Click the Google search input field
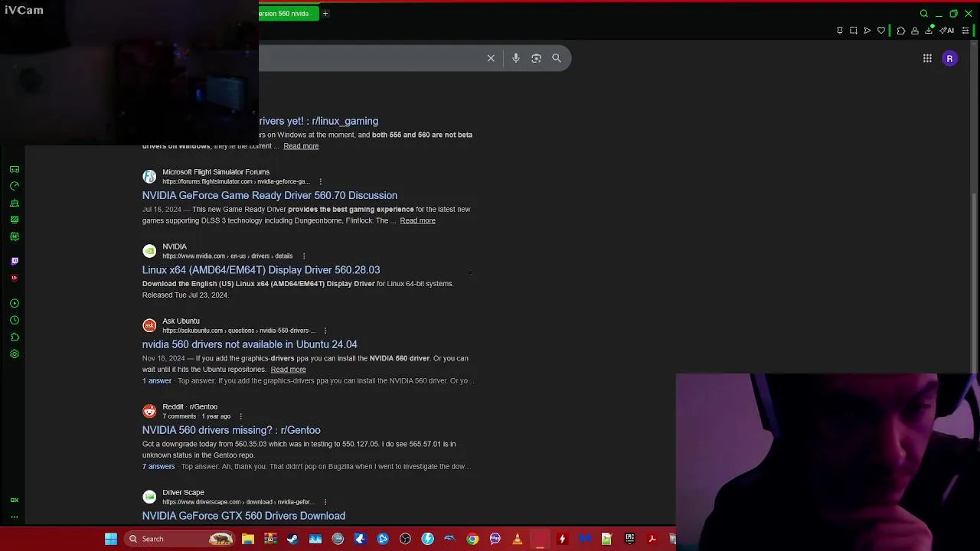Viewport: 980px width, 551px height. (x=371, y=58)
